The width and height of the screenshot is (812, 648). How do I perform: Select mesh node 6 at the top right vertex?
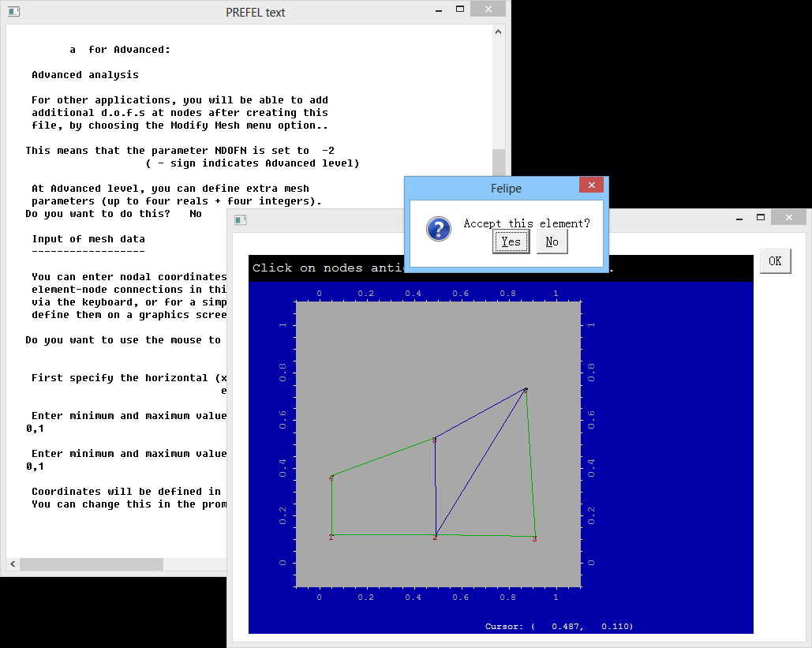click(526, 389)
